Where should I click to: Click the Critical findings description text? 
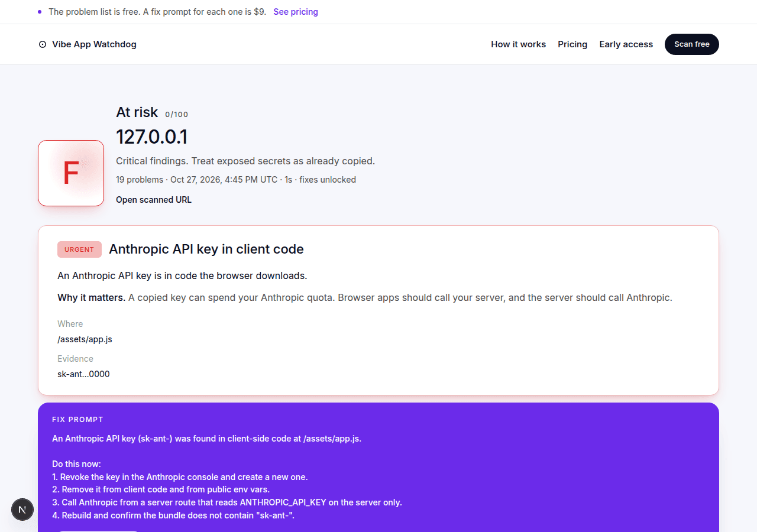(x=245, y=161)
